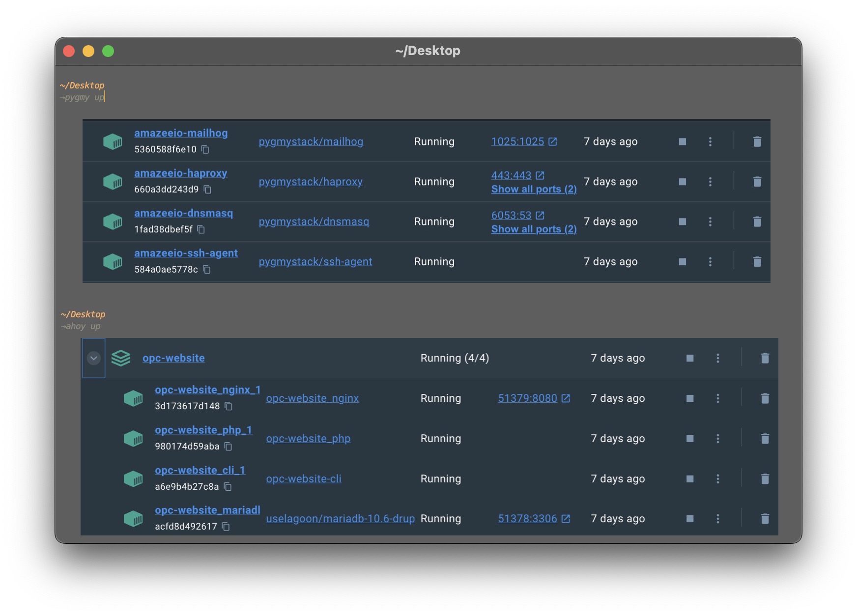Open opc-website_nginx image link

pos(313,398)
